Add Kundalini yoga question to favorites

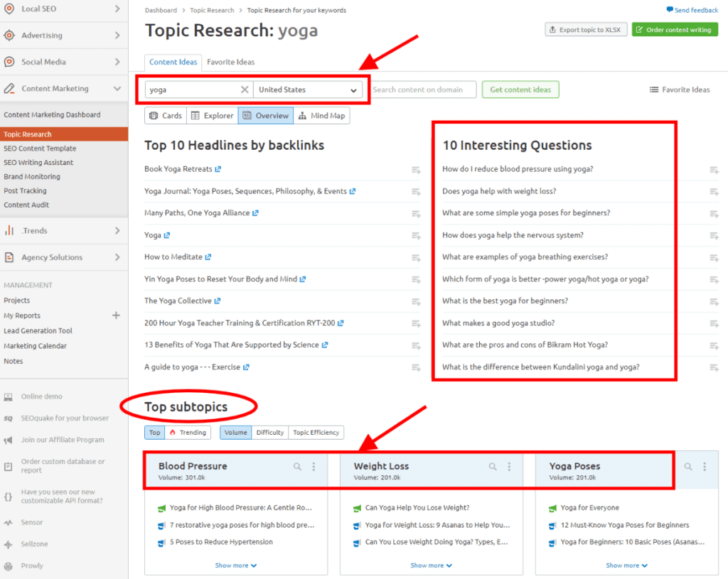coord(714,367)
